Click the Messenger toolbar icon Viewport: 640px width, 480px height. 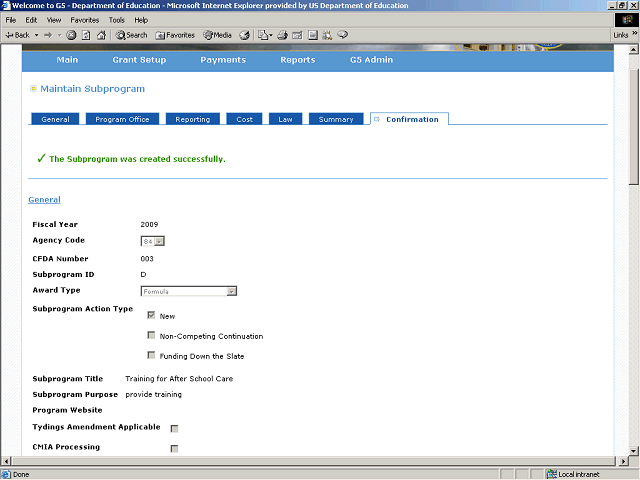pyautogui.click(x=343, y=35)
